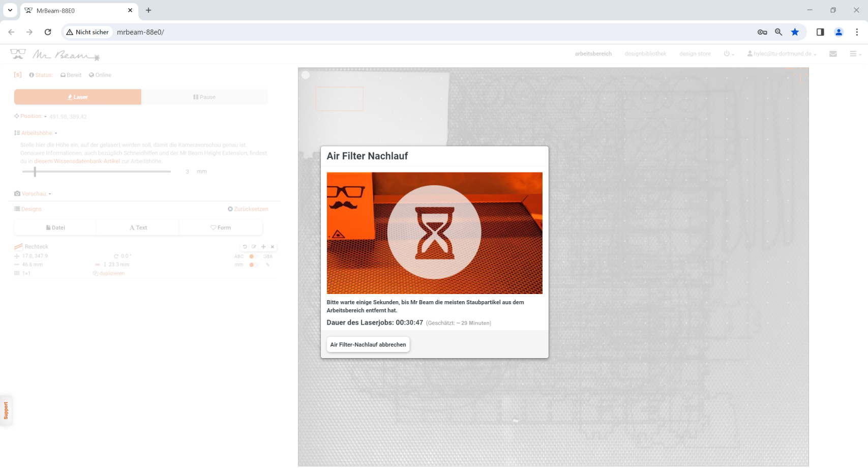Collapse the Arbeitshöhe section
Viewport: 868px width, 468px height.
[x=36, y=133]
